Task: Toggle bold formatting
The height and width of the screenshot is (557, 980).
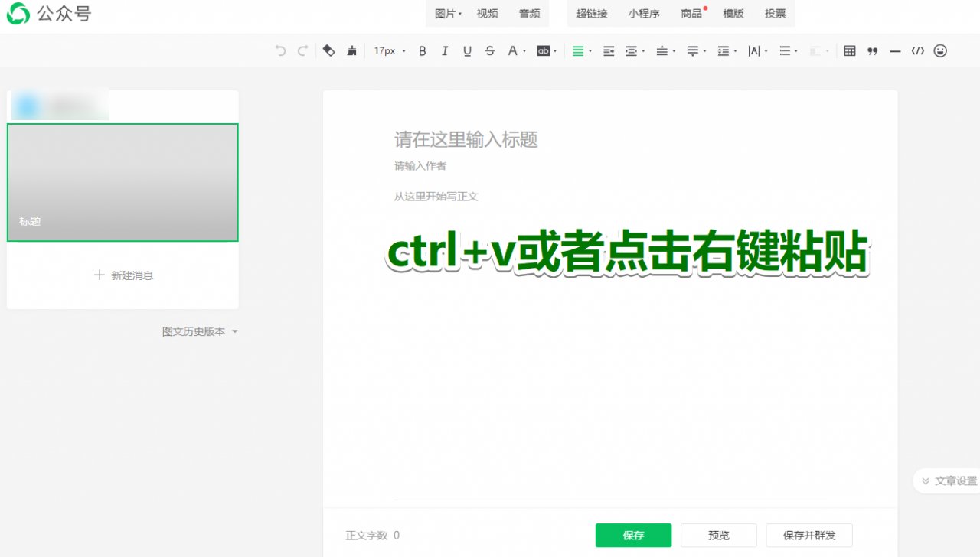Action: point(422,50)
